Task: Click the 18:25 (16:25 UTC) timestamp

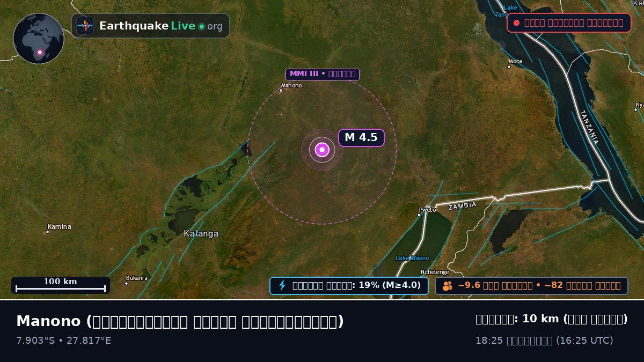Action: pos(544,341)
